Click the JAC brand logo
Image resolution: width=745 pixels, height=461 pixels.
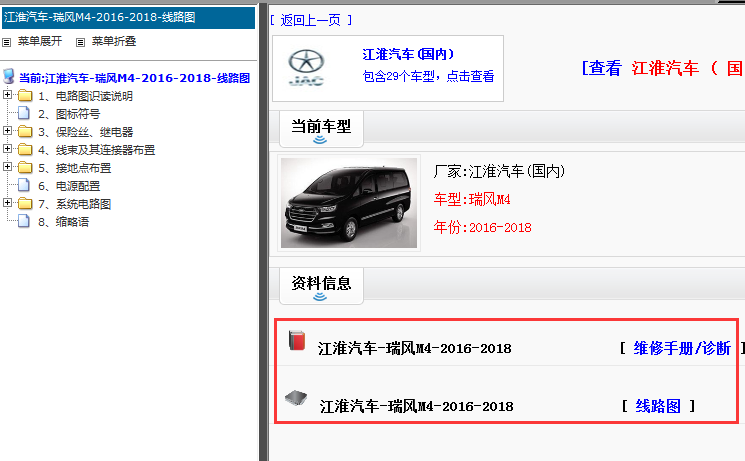(306, 68)
